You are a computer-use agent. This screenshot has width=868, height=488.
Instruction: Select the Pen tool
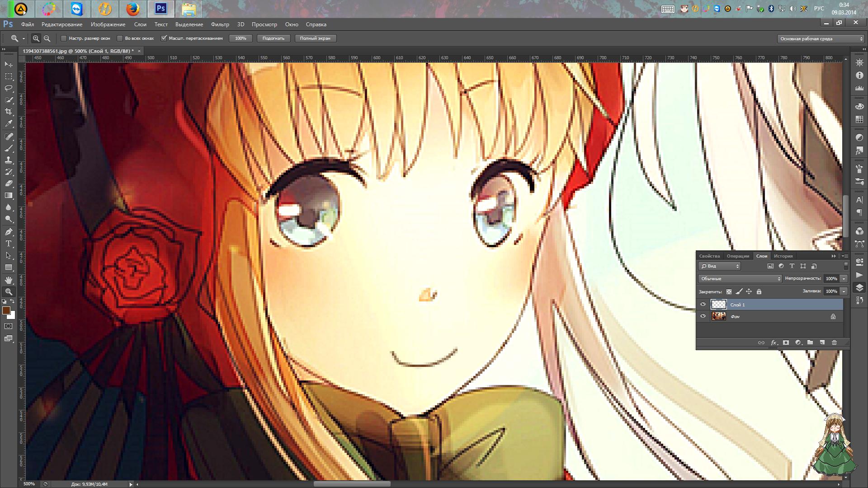(9, 232)
